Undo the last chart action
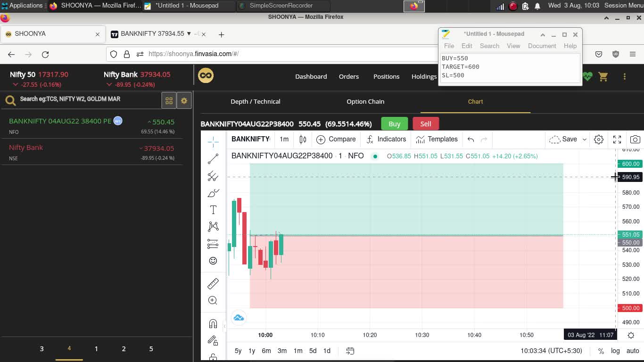 471,139
